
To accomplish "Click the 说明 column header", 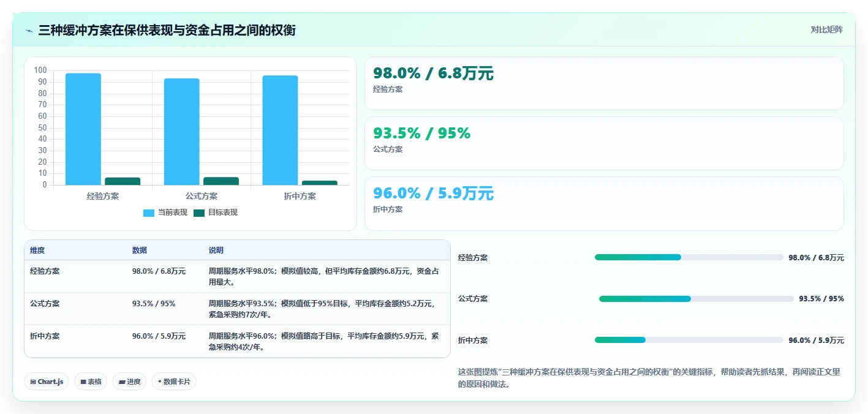I will click(216, 250).
